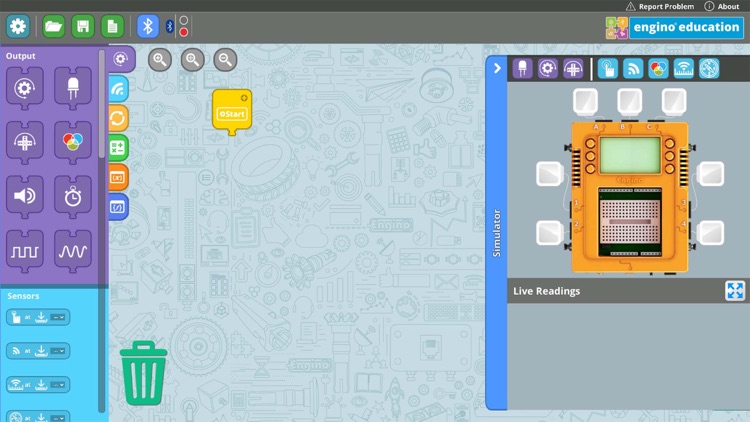Click the Report Problem link
The image size is (750, 422).
click(x=660, y=6)
